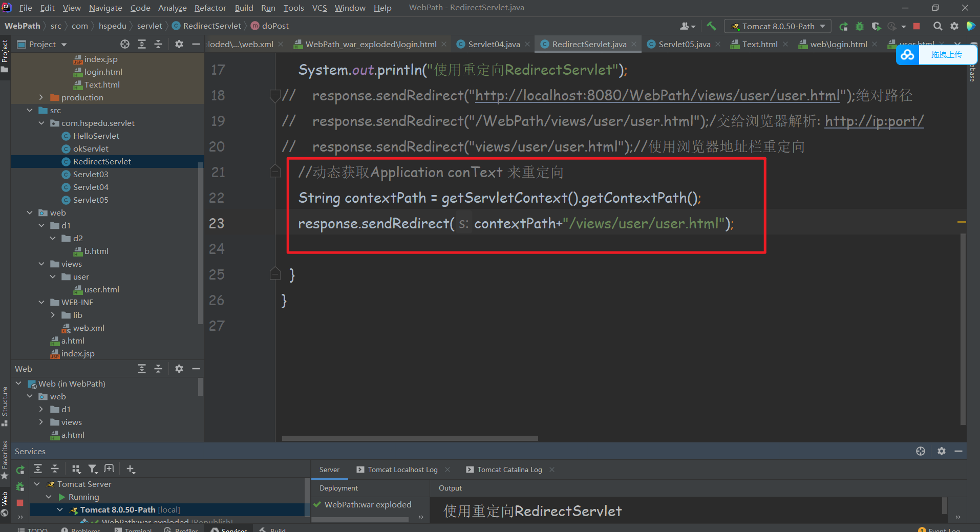Open Tomcat 8.0.50-Path run configuration dropdown
The image size is (980, 532).
pos(778,26)
